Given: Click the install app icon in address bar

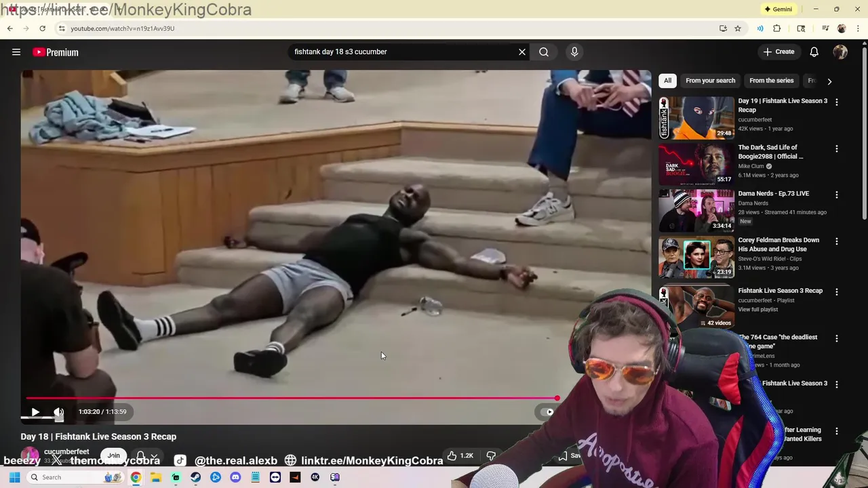Looking at the screenshot, I should pyautogui.click(x=723, y=28).
